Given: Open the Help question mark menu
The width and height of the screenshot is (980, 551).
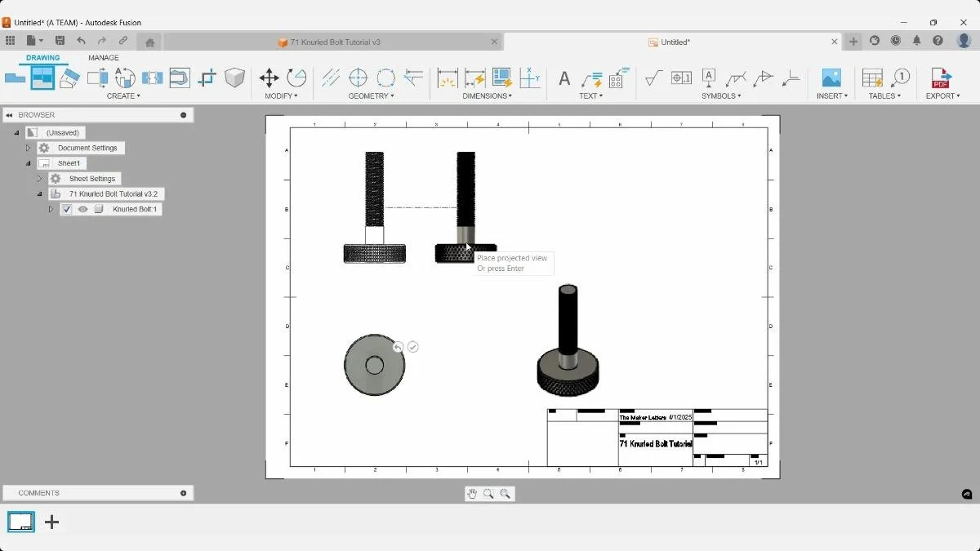Looking at the screenshot, I should pos(938,41).
